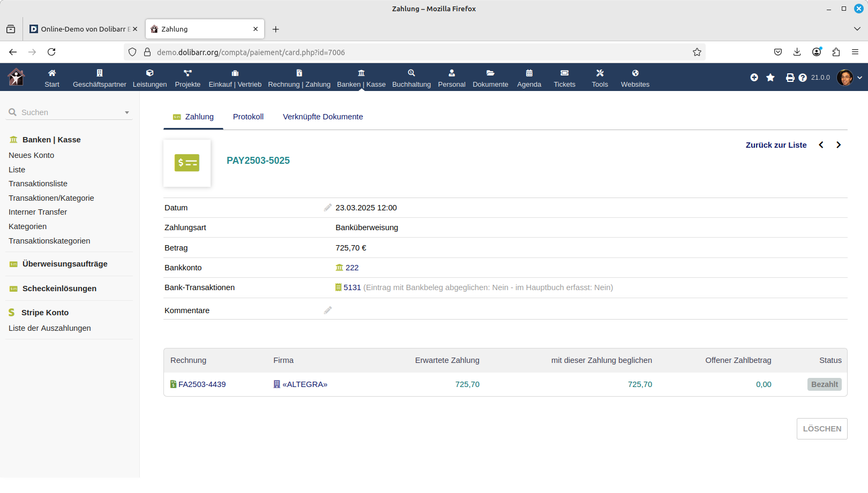Expand the Suchen search dropdown arrow

click(x=127, y=112)
